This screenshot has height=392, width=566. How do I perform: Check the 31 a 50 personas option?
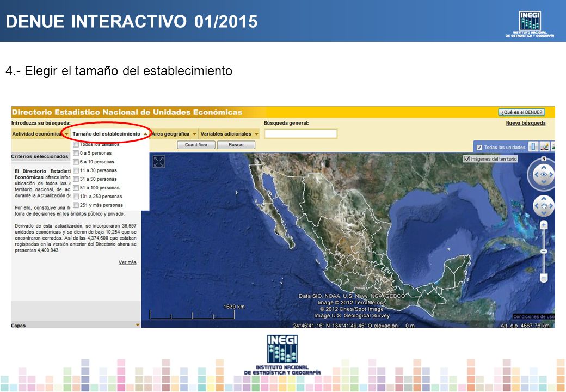(76, 179)
